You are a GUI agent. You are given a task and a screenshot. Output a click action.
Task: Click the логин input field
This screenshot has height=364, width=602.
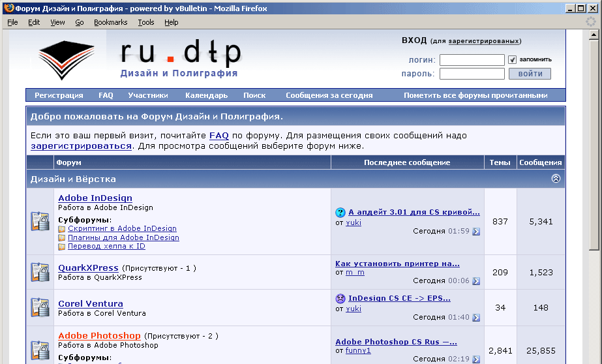point(472,60)
